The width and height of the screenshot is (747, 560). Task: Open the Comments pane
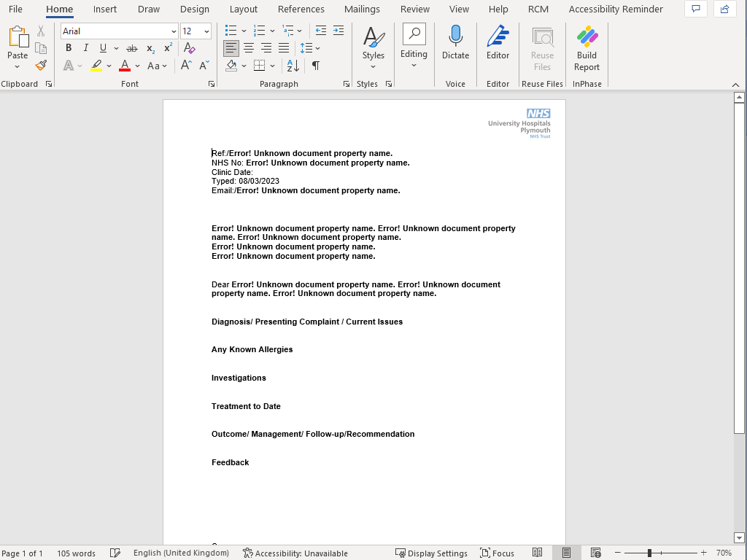coord(696,9)
